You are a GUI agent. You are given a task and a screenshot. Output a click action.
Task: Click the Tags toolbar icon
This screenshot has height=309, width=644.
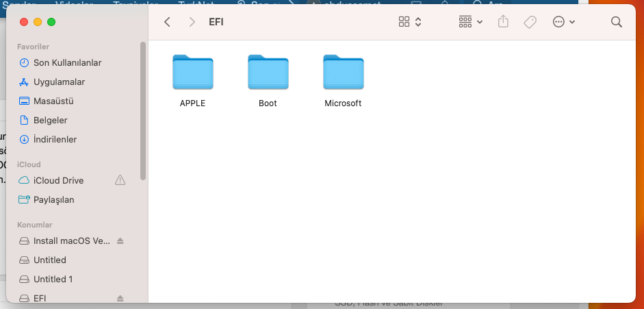point(530,22)
